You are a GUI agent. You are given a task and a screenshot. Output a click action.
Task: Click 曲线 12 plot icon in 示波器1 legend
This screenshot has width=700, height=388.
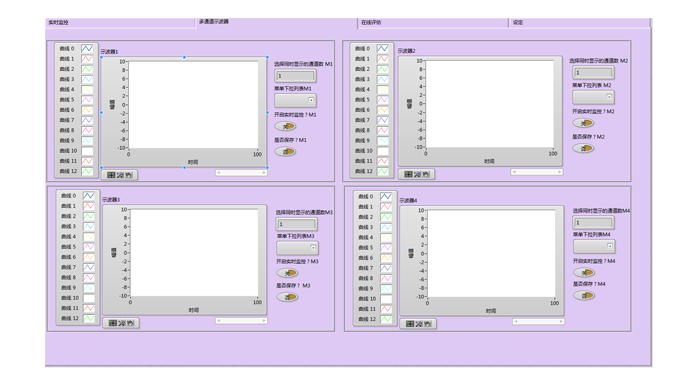[87, 171]
